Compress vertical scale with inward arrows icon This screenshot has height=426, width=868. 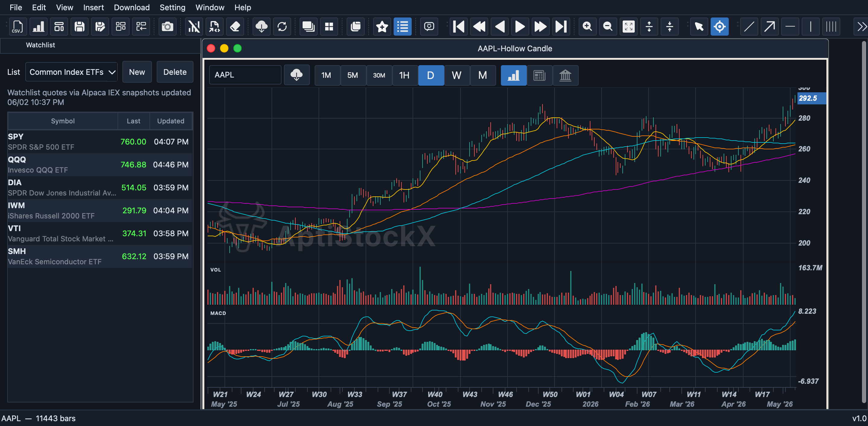click(669, 26)
